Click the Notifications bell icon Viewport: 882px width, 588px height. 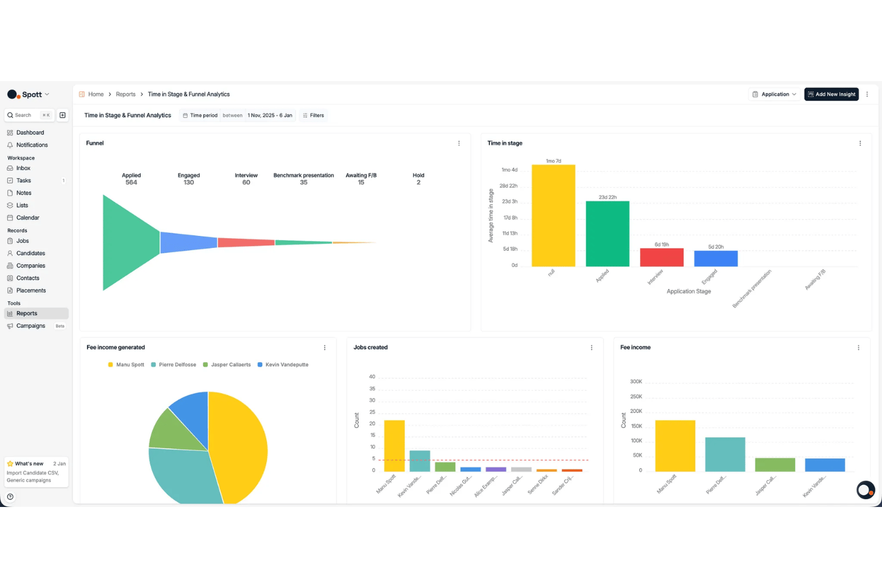pyautogui.click(x=10, y=145)
